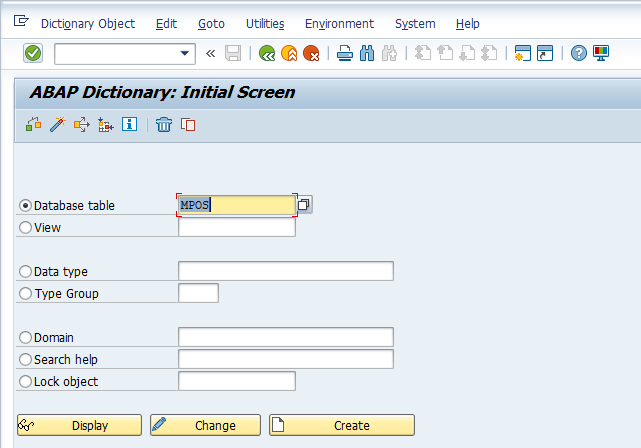
Task: Click the Display Object List icon
Action: pos(105,125)
